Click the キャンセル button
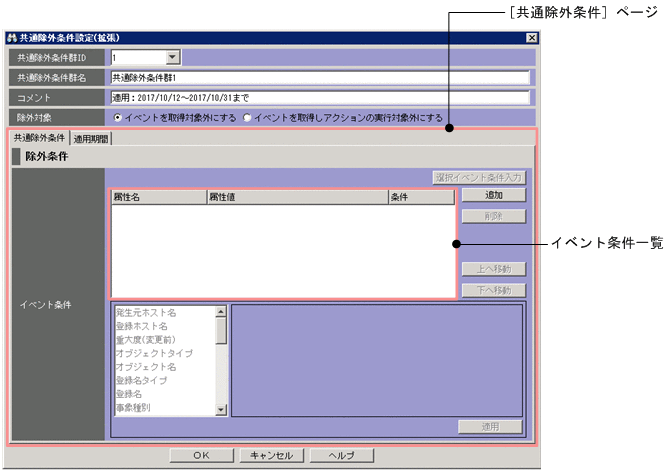667x473 pixels. click(271, 455)
